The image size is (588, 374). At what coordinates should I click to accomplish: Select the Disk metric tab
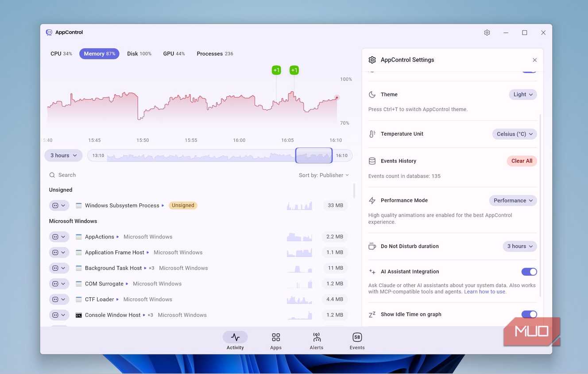(139, 54)
